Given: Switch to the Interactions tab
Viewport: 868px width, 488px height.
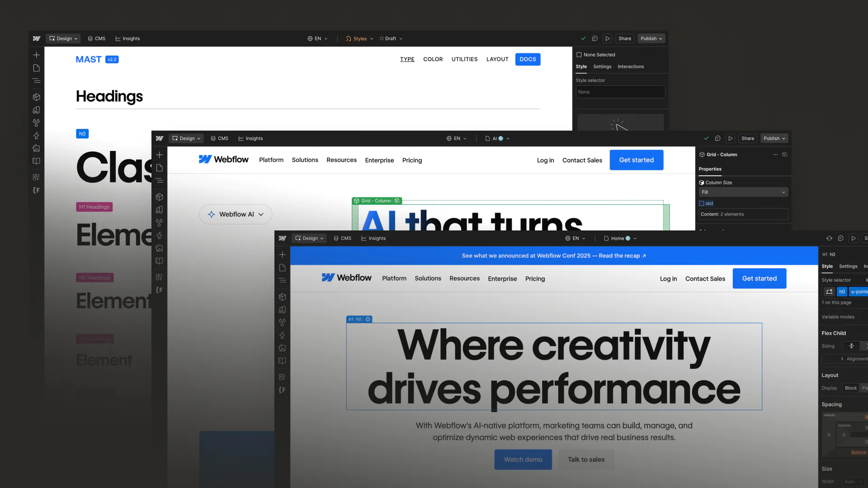Looking at the screenshot, I should point(631,67).
